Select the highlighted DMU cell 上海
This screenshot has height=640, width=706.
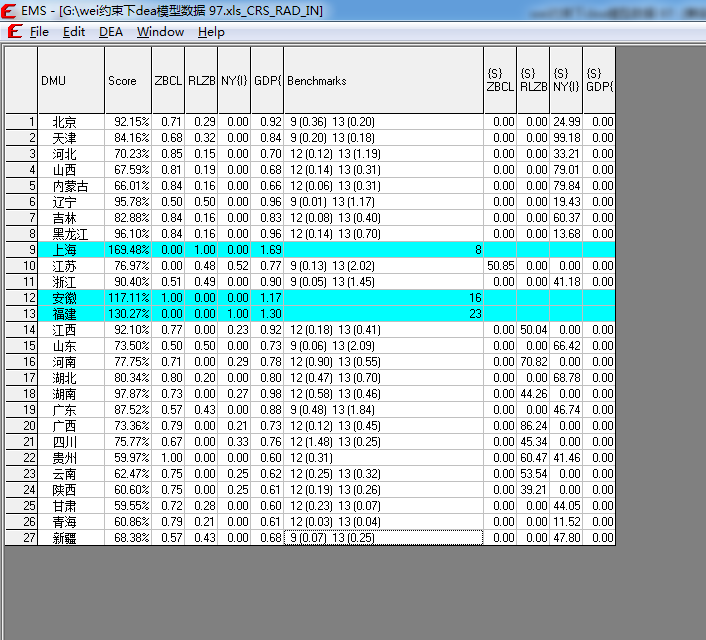71,250
